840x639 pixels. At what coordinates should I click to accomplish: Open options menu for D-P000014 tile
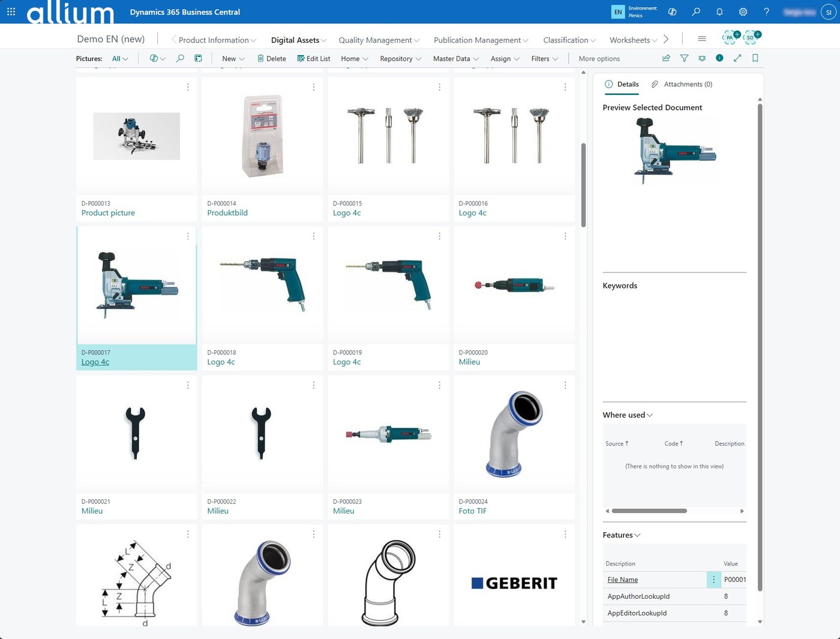(314, 88)
